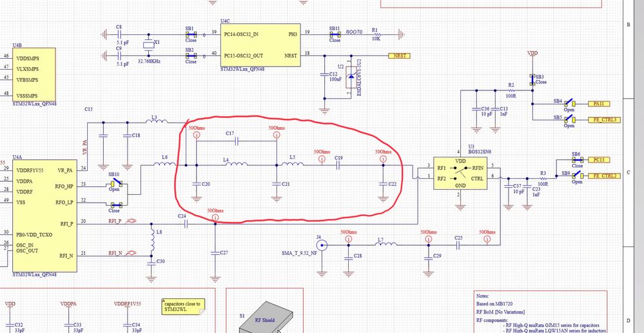Select the open SB4 solder bridge
This screenshot has height=333, width=644.
click(569, 103)
